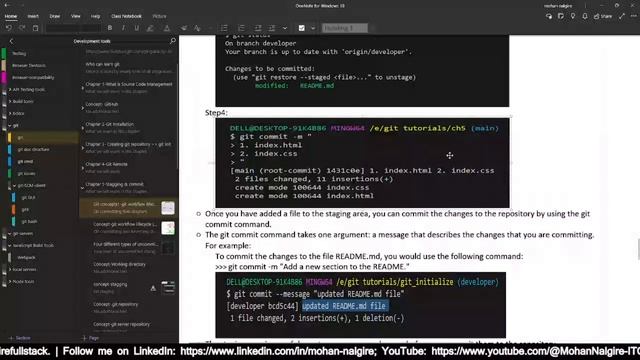This screenshot has height=360, width=640.
Task: Collapse the notebook navigation with the back chevron
Action: 11,41
